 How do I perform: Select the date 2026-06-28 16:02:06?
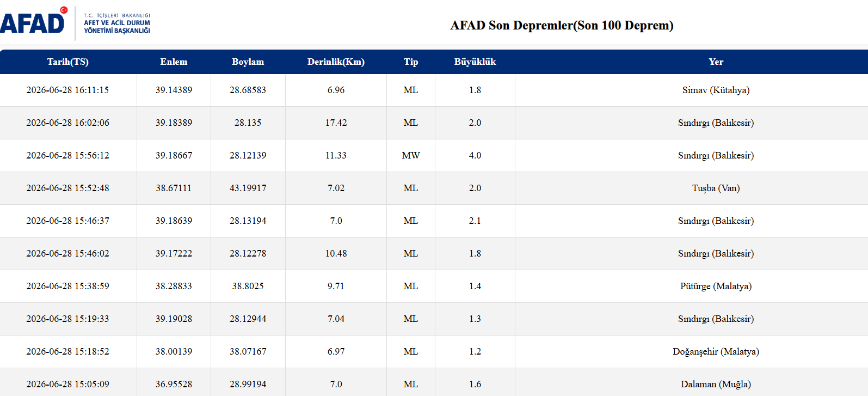[68, 123]
